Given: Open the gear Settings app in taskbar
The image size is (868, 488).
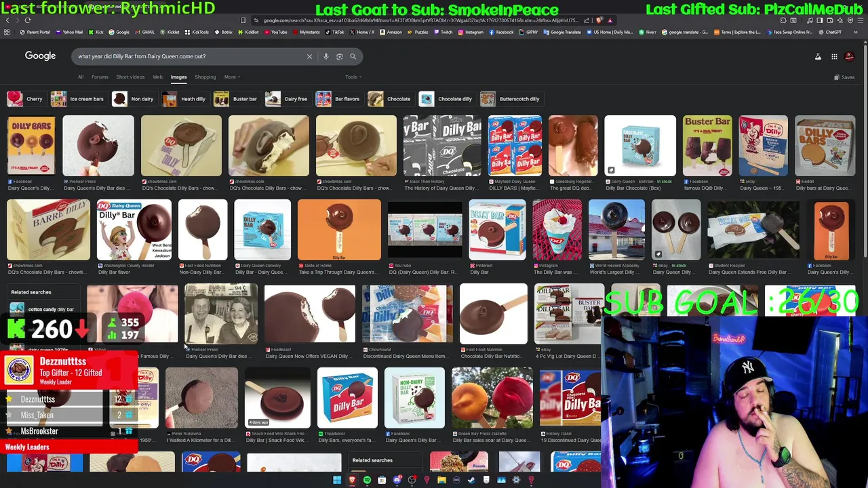Looking at the screenshot, I should point(516,480).
